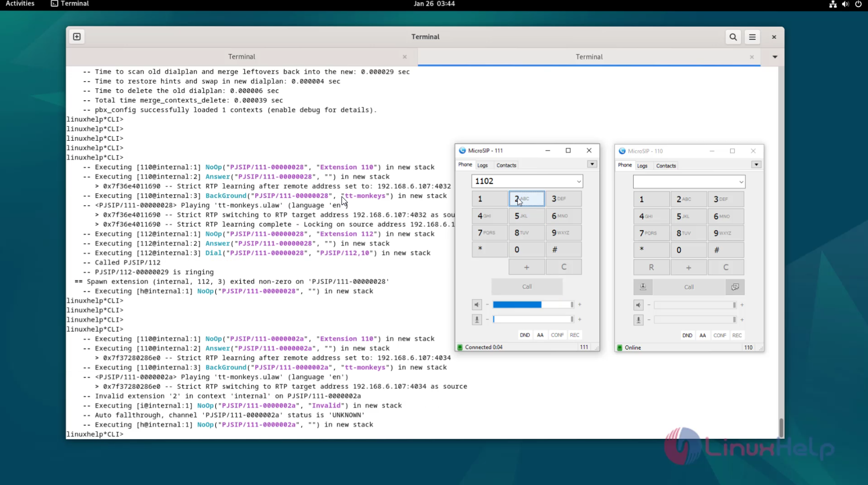Close the first Terminal tab

(x=404, y=57)
